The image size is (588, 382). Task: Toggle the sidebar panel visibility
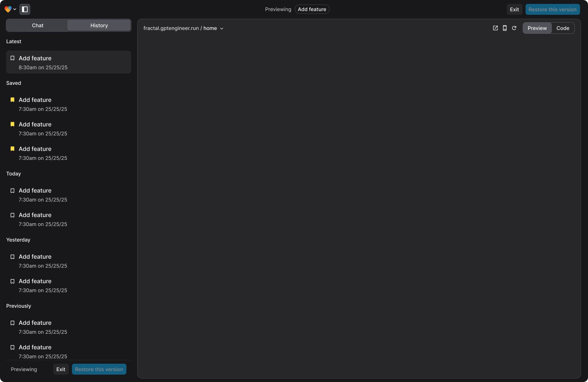[x=24, y=9]
